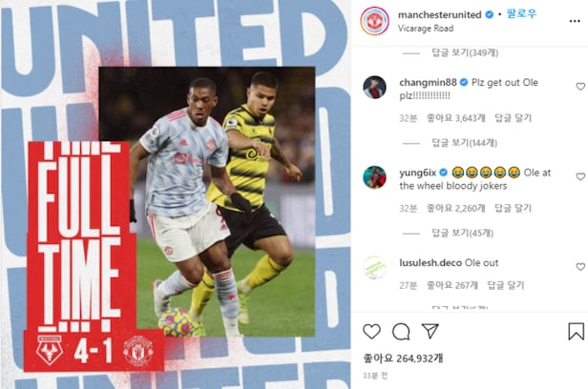Share the post with the paper plane icon

click(x=430, y=331)
